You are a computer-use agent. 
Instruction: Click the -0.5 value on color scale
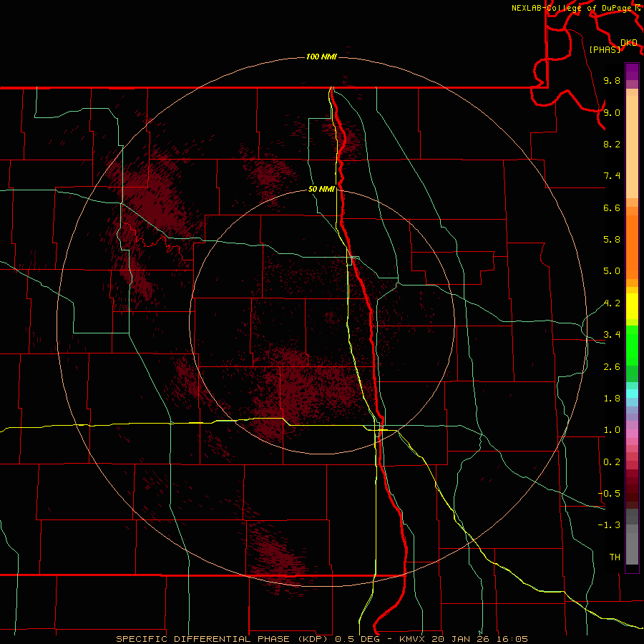609,494
